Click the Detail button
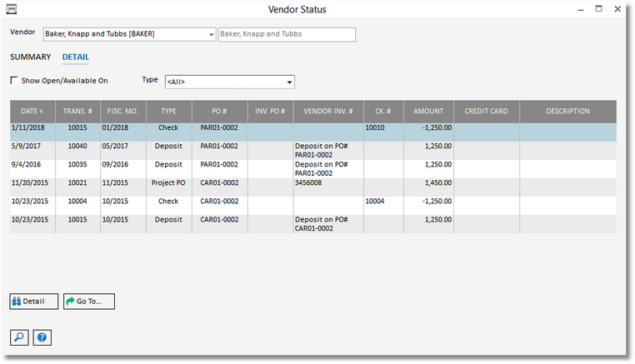 pos(34,302)
